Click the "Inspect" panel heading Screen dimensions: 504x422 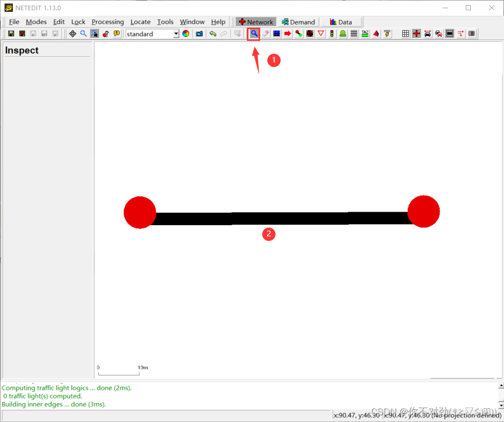(22, 50)
